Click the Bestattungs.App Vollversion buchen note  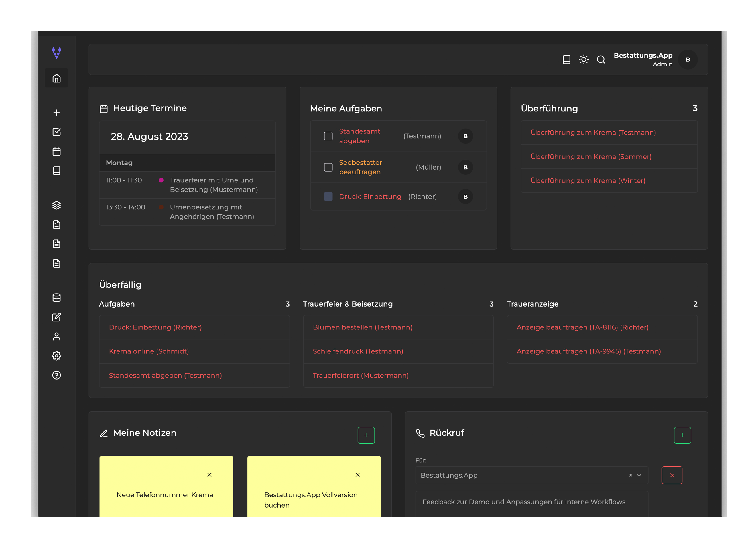[x=311, y=500]
